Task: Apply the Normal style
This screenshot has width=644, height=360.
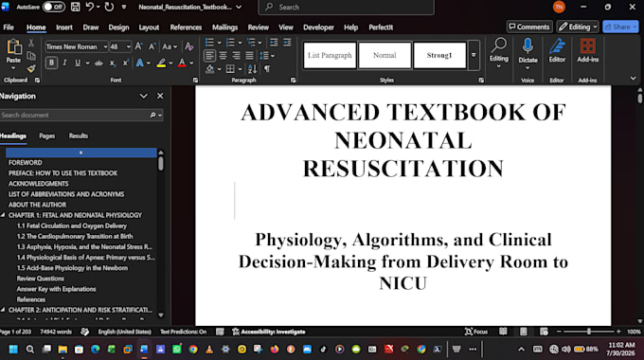Action: pyautogui.click(x=385, y=55)
